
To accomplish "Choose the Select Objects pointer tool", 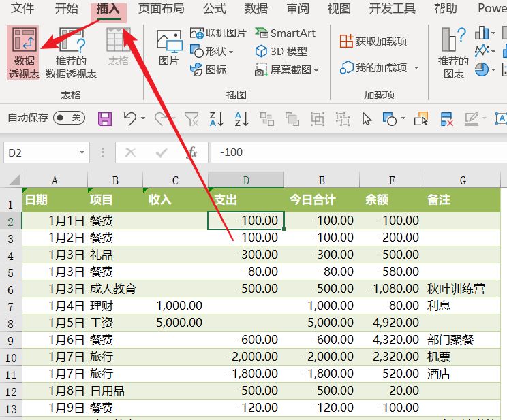I will (x=367, y=119).
